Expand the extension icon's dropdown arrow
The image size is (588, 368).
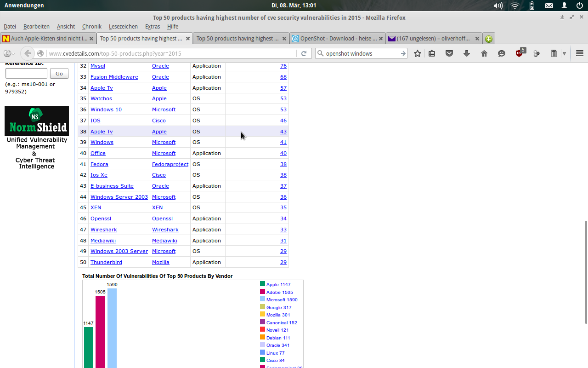point(564,54)
